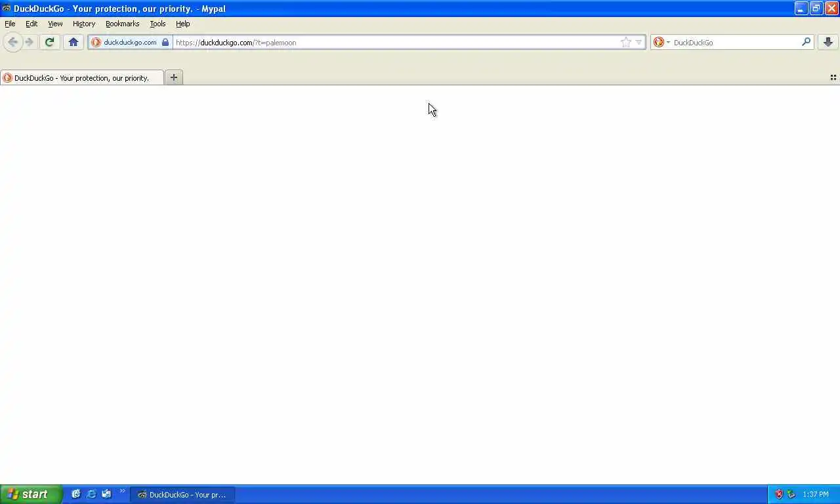This screenshot has height=504, width=840.
Task: Restore down the Mypal browser window
Action: 816,9
